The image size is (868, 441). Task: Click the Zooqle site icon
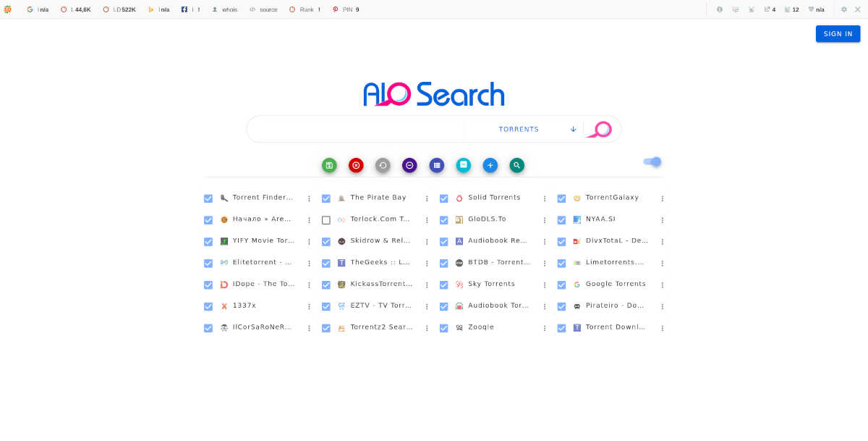click(459, 328)
